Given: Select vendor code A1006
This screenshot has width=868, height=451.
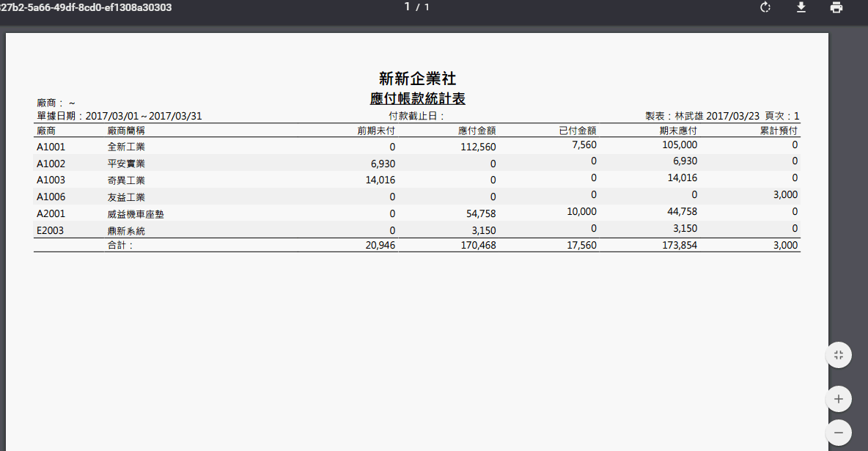Looking at the screenshot, I should [51, 197].
